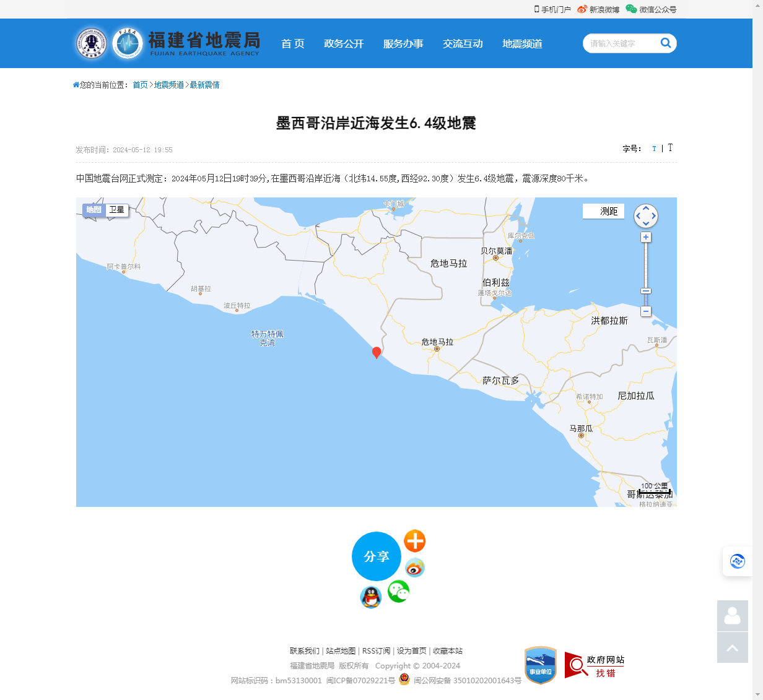Click the search magnifier icon
The height and width of the screenshot is (700, 763).
(666, 43)
